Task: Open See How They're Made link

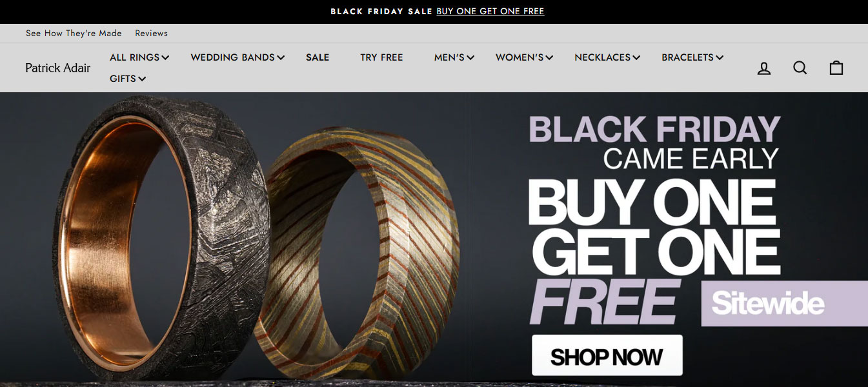Action: click(x=74, y=34)
